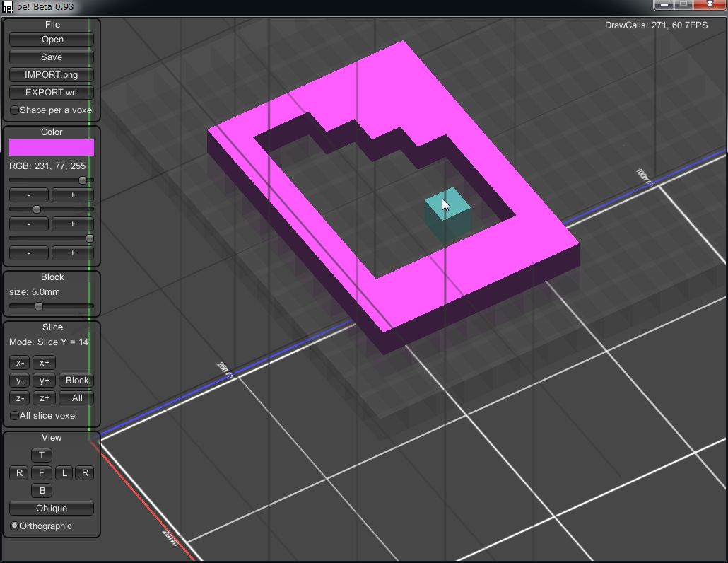Decrease the Y slice using y-

(20, 381)
